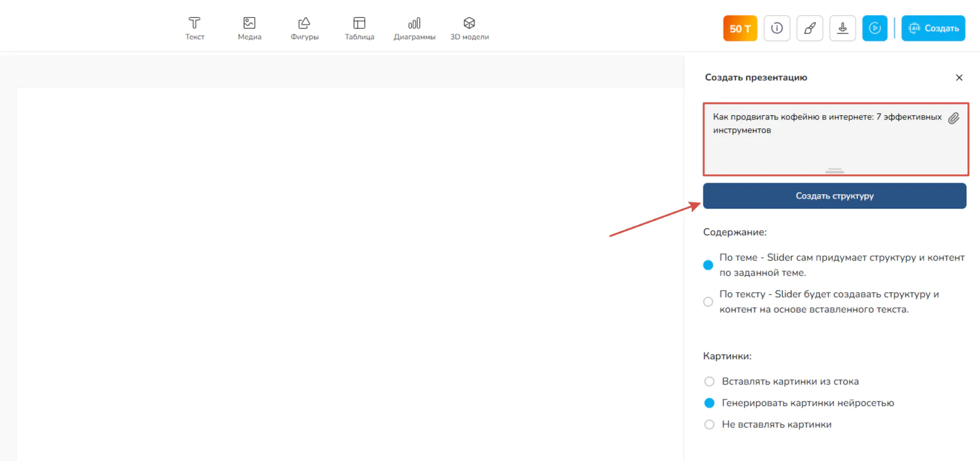
Task: Open the Медиа tool
Action: tap(250, 29)
